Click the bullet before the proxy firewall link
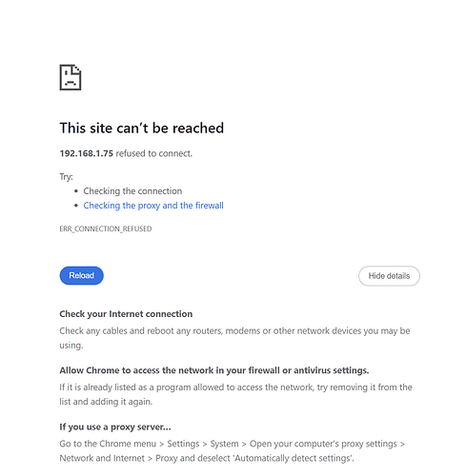This screenshot has height=476, width=466. (76, 206)
